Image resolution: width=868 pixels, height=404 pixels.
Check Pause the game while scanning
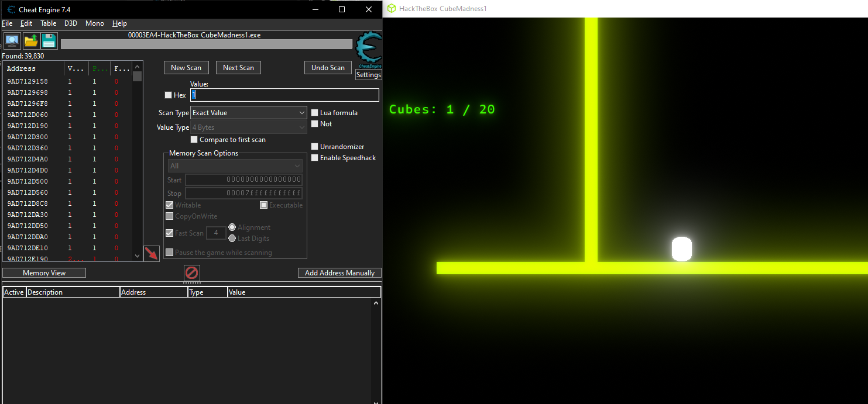tap(169, 253)
